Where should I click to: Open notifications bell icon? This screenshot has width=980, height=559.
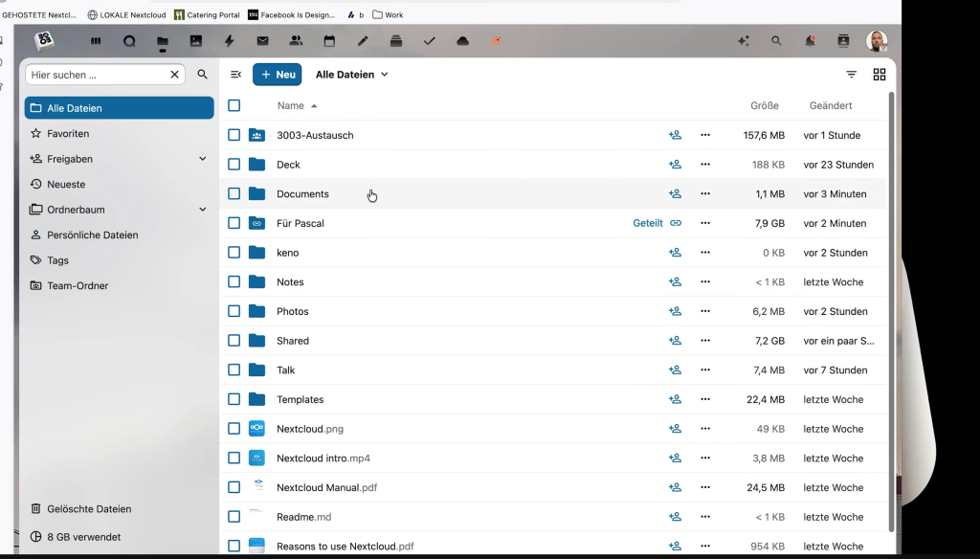[810, 41]
